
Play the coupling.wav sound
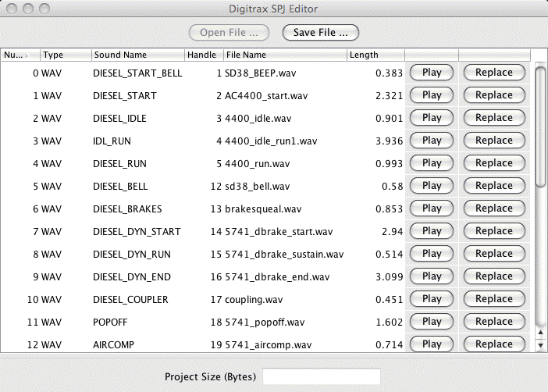click(x=432, y=299)
